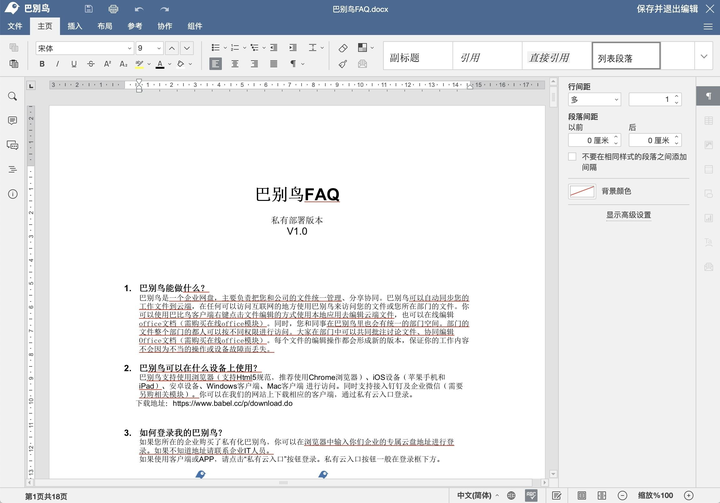720x503 pixels.
Task: Apply superscript formatting
Action: click(x=107, y=64)
